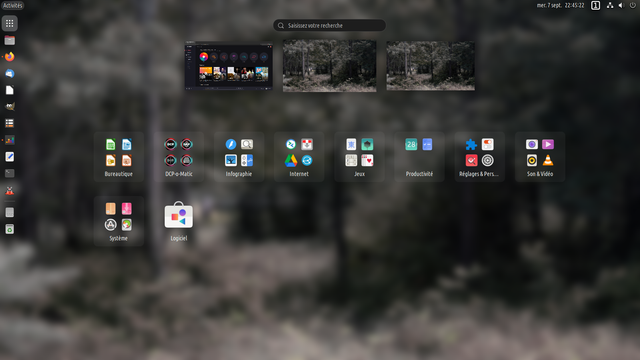Open the Système app folder
This screenshot has width=640, height=360.
click(x=119, y=221)
